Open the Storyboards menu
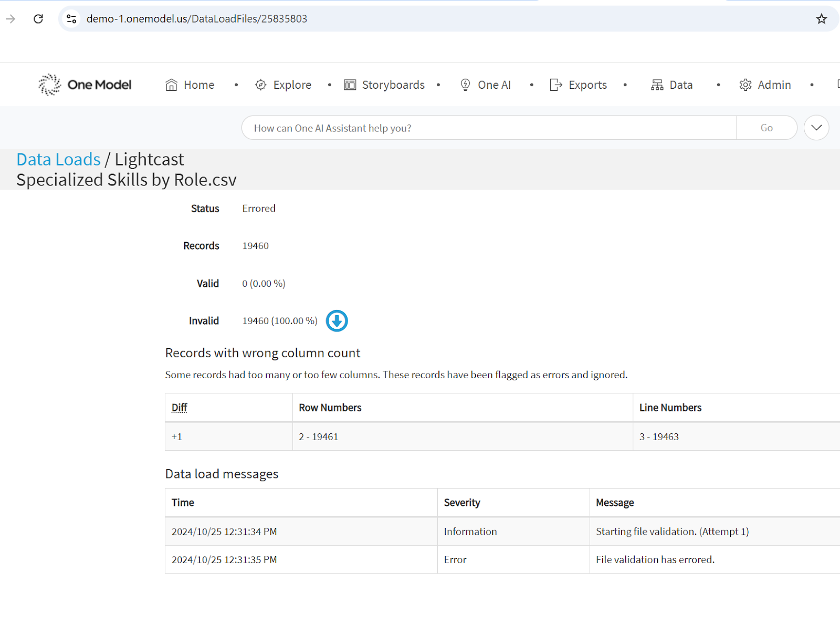The width and height of the screenshot is (840, 633). (393, 85)
